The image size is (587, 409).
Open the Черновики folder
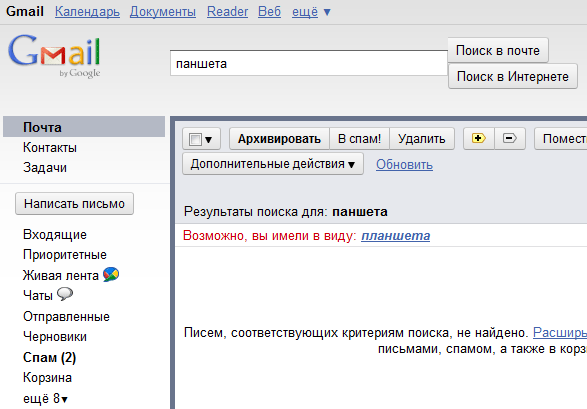click(55, 336)
